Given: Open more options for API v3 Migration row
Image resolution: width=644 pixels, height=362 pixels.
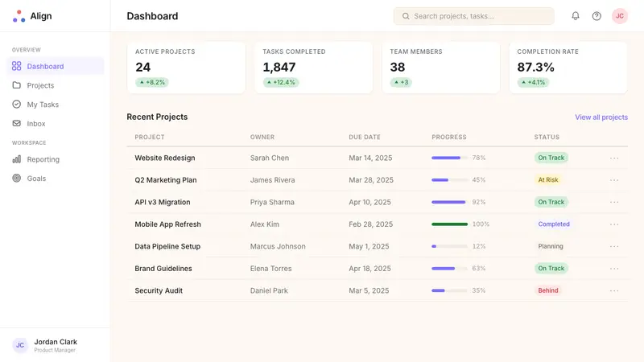Looking at the screenshot, I should coord(614,202).
